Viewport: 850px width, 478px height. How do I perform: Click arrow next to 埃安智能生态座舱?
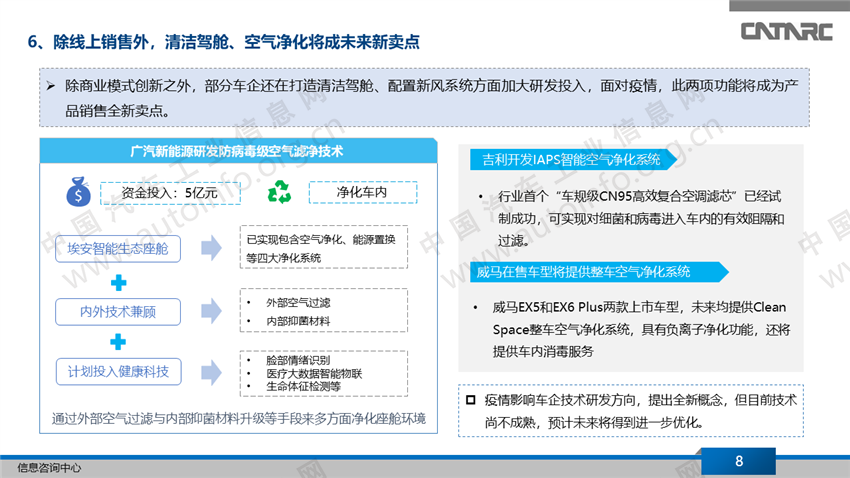pos(211,248)
